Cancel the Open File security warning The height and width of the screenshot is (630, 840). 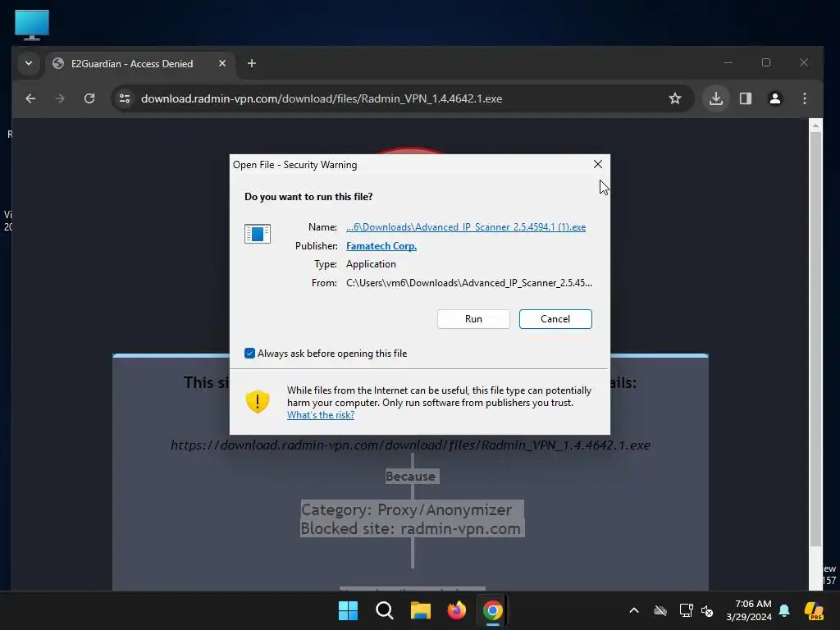[555, 319]
